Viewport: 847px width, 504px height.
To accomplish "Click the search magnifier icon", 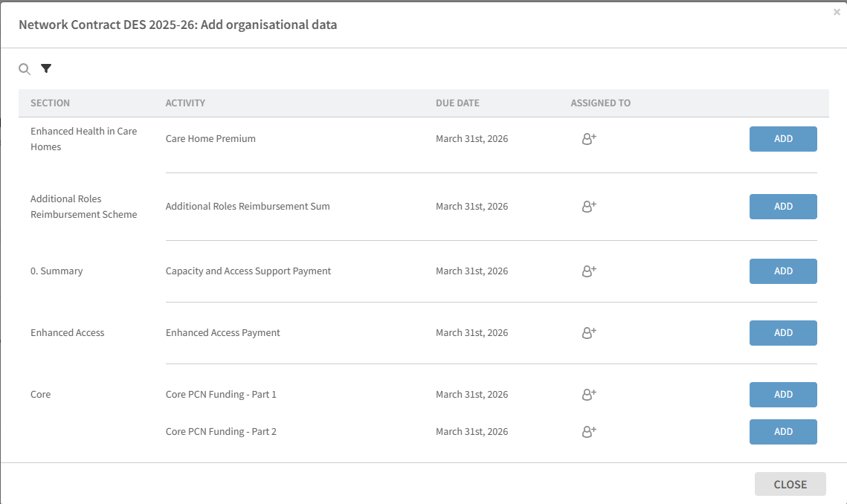I will (x=25, y=69).
